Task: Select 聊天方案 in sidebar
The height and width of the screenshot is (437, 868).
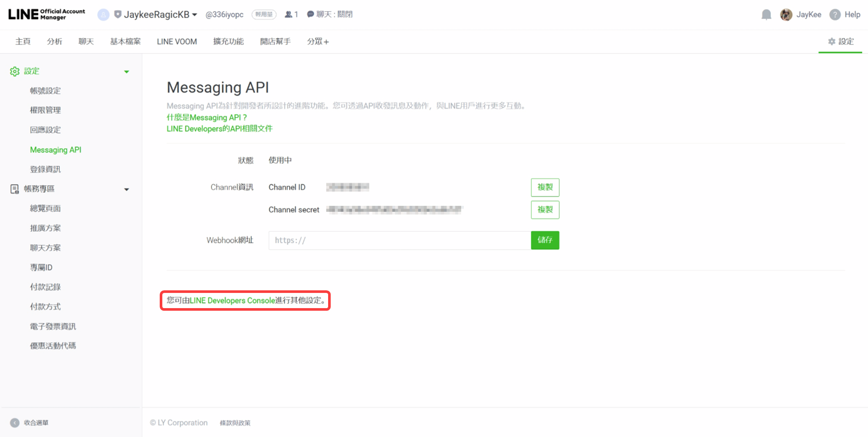Action: [46, 248]
